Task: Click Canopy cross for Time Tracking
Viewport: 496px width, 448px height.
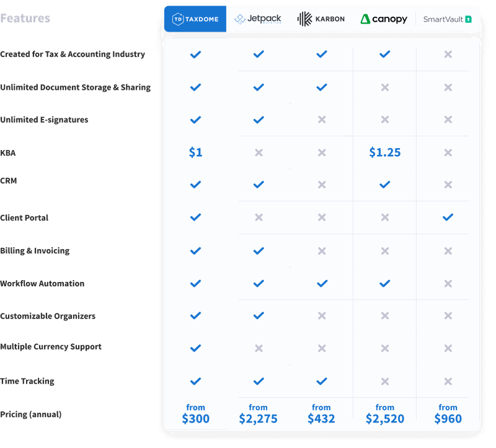Action: [385, 382]
